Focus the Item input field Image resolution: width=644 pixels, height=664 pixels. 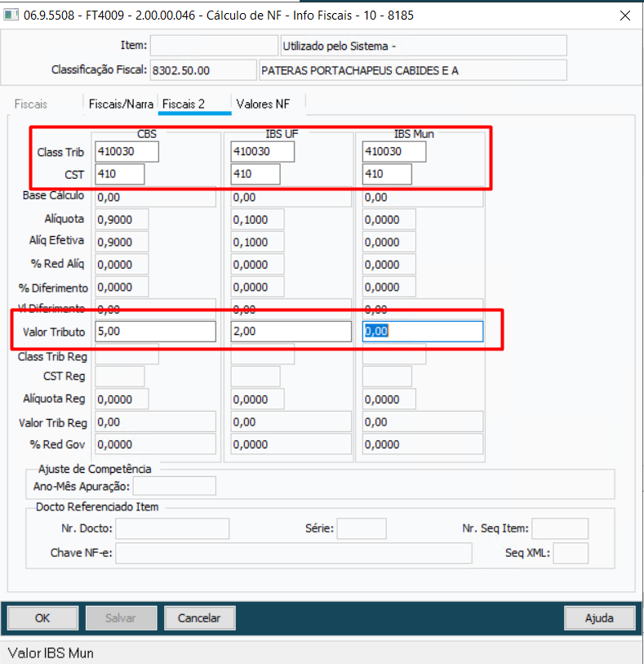[x=214, y=45]
